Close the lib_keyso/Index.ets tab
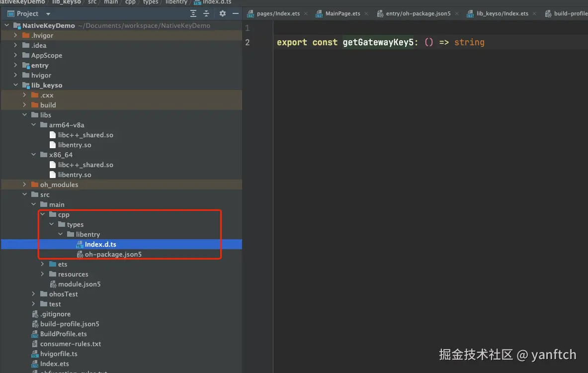The width and height of the screenshot is (588, 373). [534, 13]
